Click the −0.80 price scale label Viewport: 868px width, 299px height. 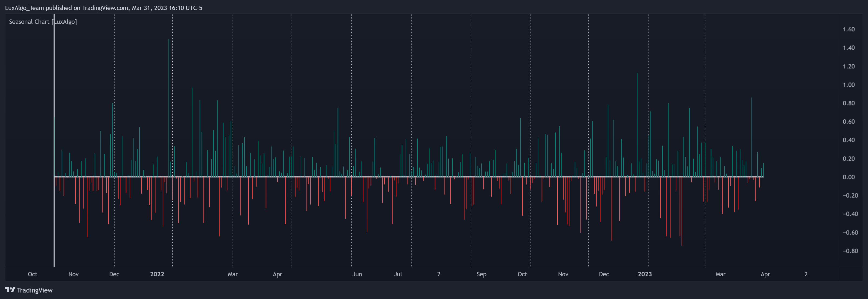tap(850, 251)
